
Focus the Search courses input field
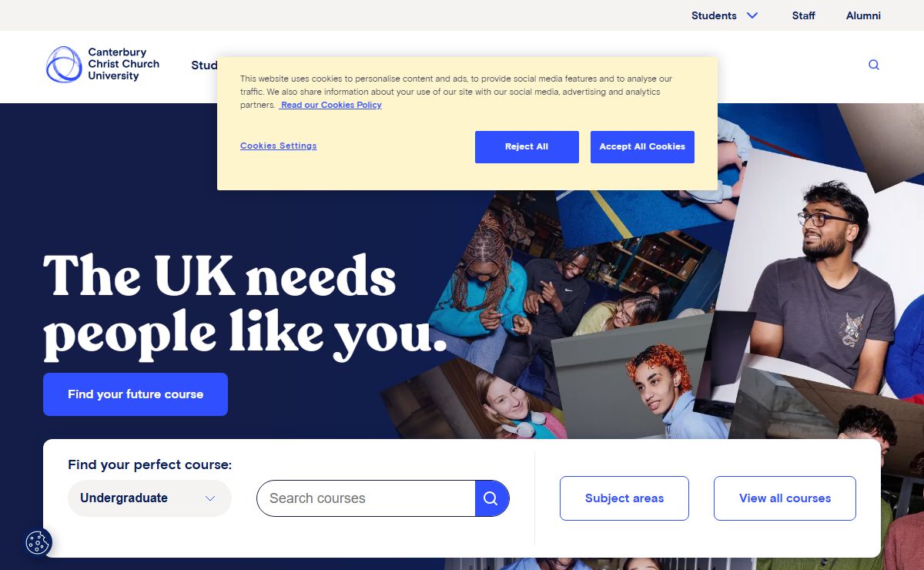pyautogui.click(x=366, y=498)
